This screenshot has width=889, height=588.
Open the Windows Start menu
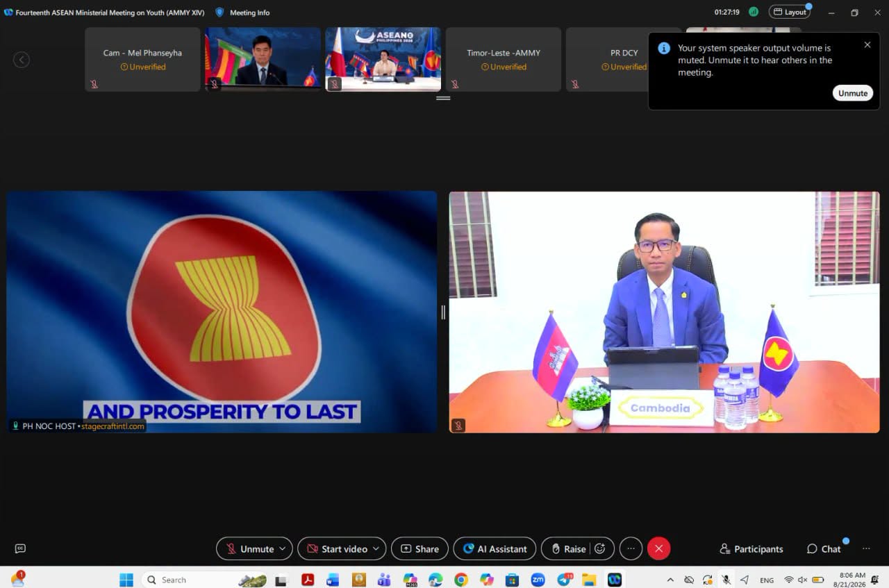point(126,580)
